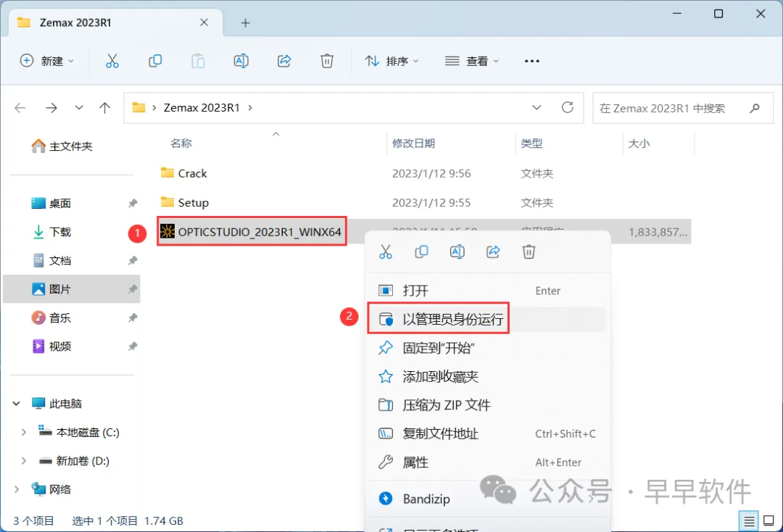Click the context menu Delete icon
Screen dimensions: 783x532
(529, 252)
